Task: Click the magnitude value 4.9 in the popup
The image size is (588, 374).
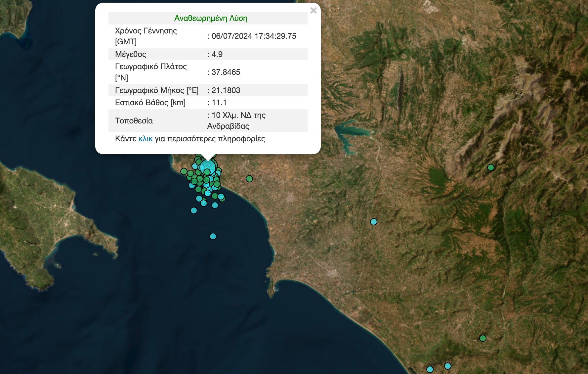Action: (217, 54)
